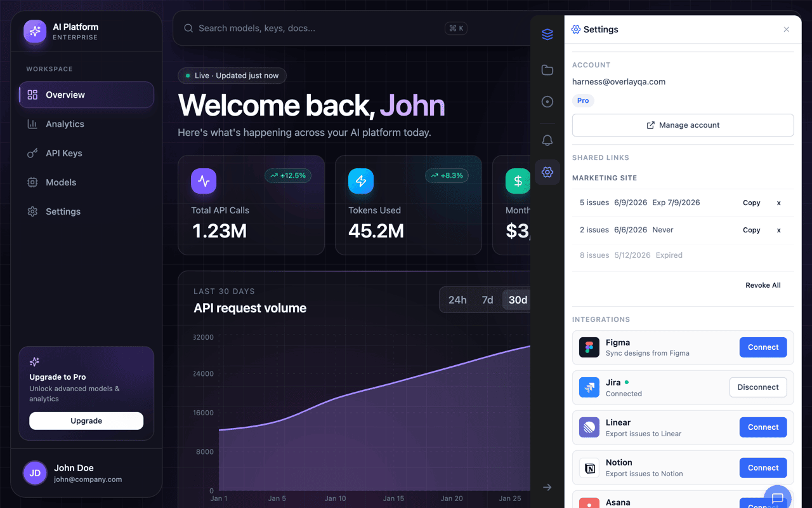Remove the 2 issues shared link
This screenshot has height=508, width=812.
[x=779, y=230]
